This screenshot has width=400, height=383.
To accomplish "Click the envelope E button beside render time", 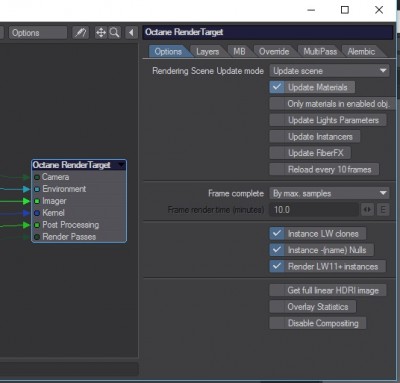I will point(383,210).
